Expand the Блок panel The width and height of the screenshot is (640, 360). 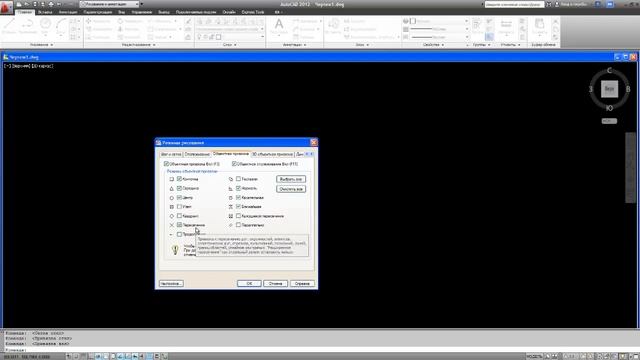tap(362, 44)
